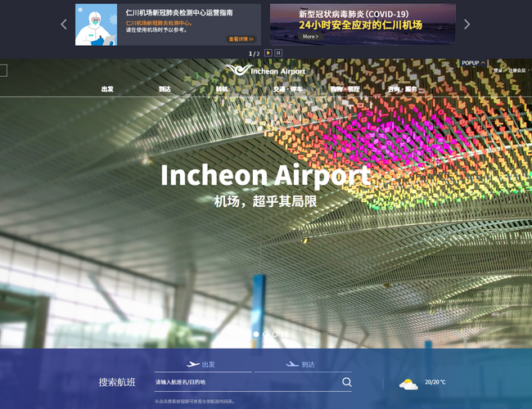
Task: Click the 注册会员 register link
Action: coord(516,70)
